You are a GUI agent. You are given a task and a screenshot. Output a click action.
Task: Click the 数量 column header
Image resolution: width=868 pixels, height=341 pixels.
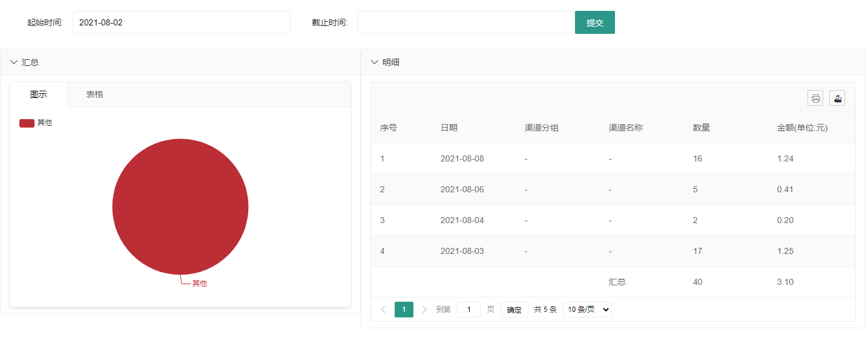pyautogui.click(x=702, y=128)
